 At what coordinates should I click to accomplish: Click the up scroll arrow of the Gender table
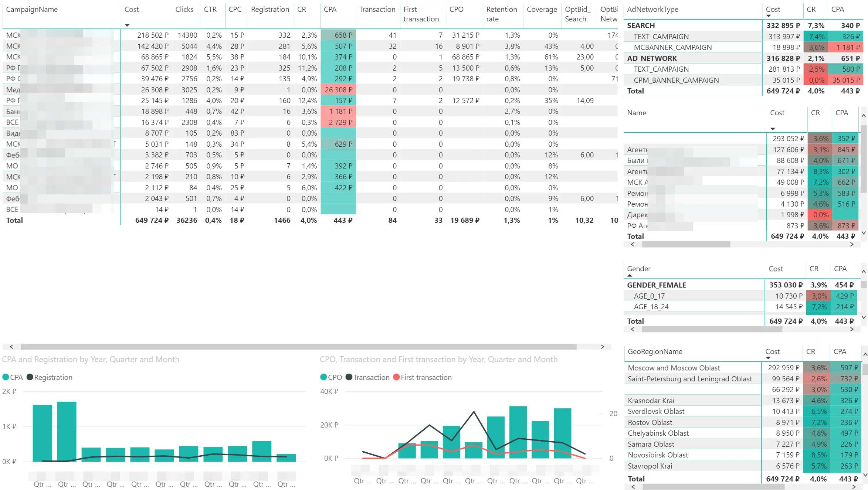[864, 272]
